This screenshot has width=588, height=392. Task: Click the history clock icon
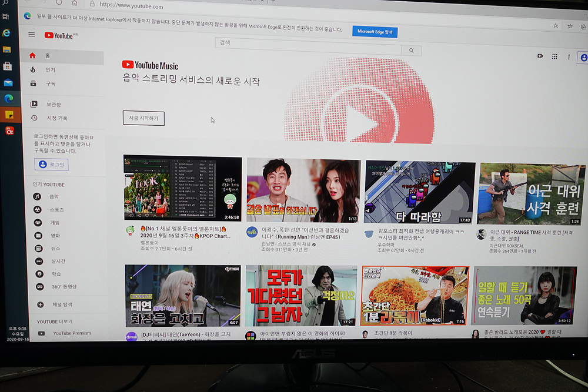34,118
